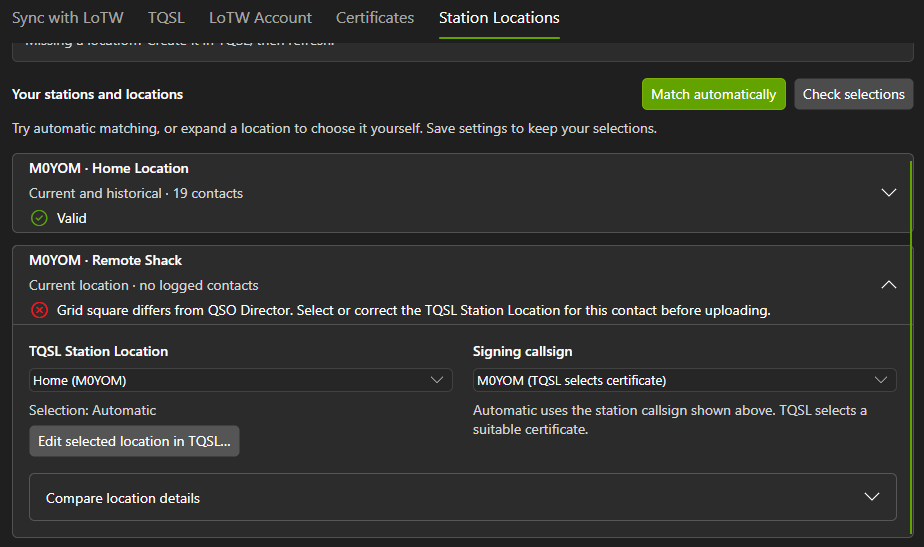Click the Match automatically button
This screenshot has height=547, width=924.
point(714,94)
